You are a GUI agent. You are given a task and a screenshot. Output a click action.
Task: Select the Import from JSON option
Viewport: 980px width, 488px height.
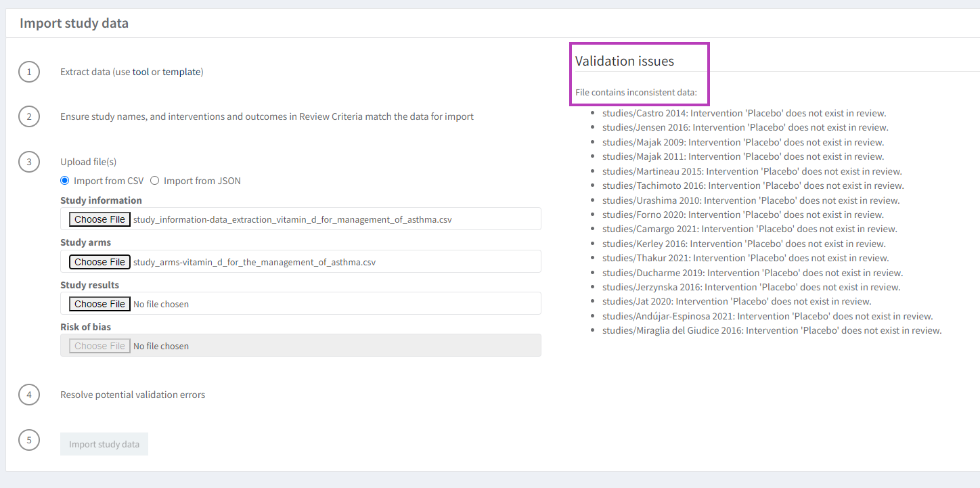(155, 181)
